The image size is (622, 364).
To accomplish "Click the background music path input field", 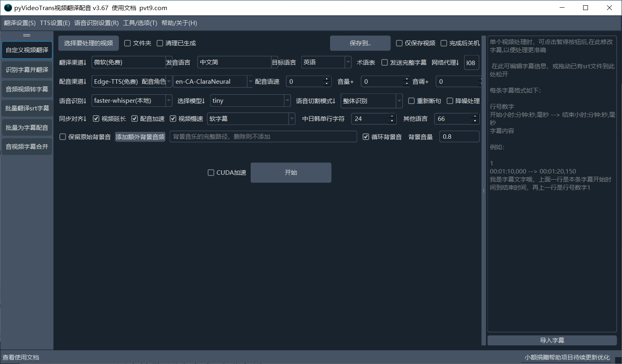I will point(263,137).
